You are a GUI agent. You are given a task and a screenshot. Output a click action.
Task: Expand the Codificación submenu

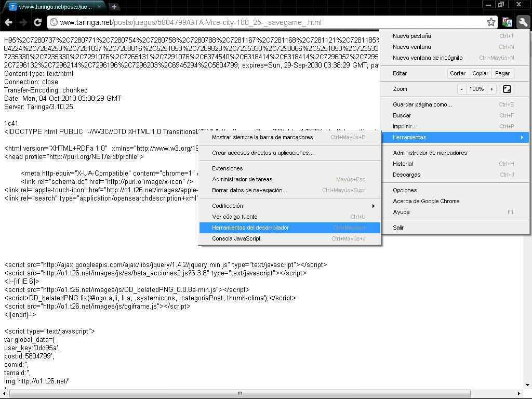[x=290, y=206]
